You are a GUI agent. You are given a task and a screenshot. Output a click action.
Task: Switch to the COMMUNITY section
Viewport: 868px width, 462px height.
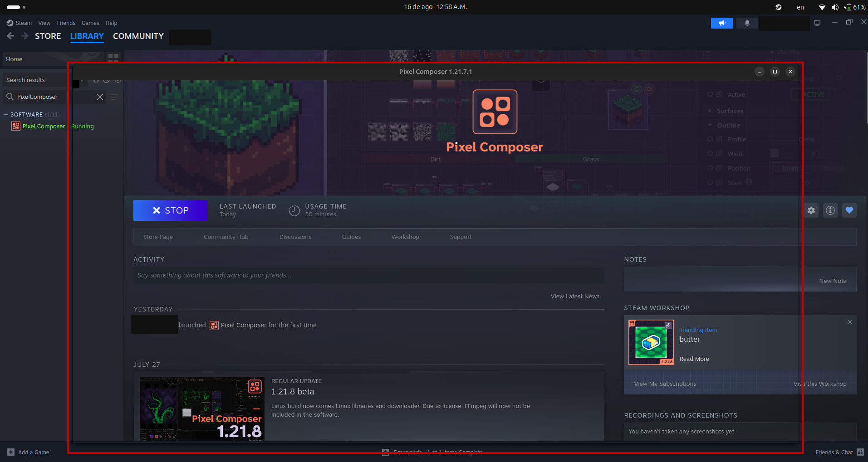click(x=138, y=36)
